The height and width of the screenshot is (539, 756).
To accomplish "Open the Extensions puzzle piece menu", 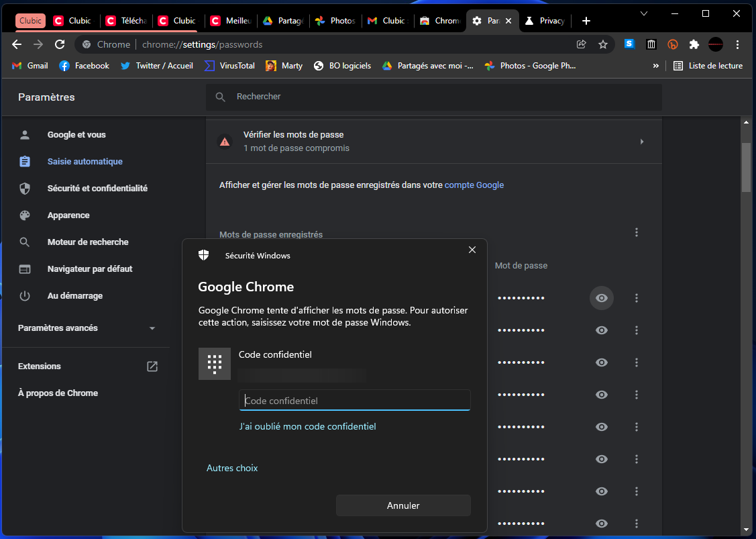I will 694,44.
